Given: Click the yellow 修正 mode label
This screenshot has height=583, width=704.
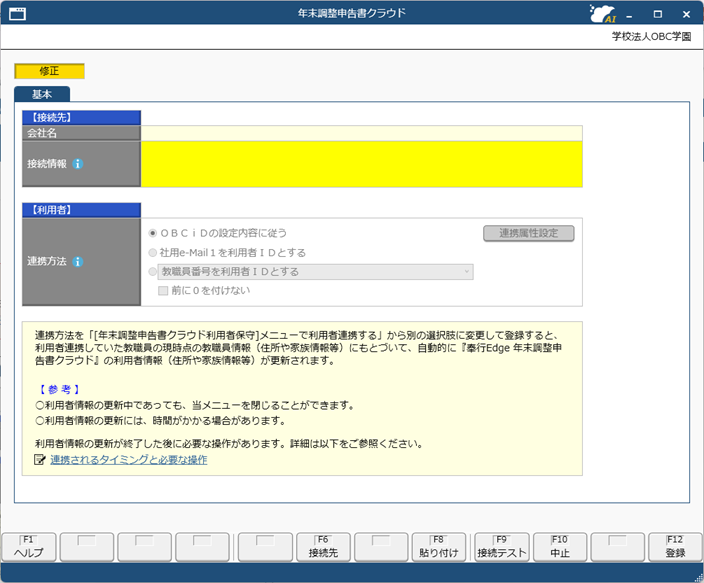Looking at the screenshot, I should point(49,71).
